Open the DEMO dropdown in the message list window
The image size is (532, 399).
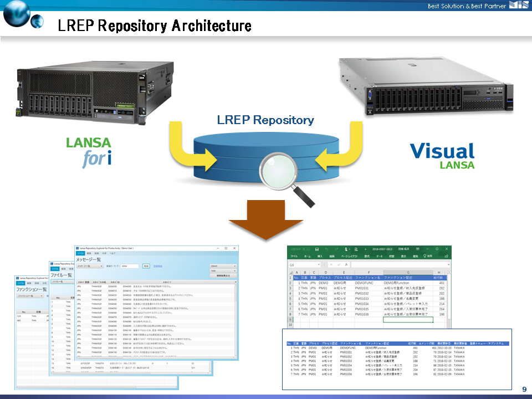223,266
